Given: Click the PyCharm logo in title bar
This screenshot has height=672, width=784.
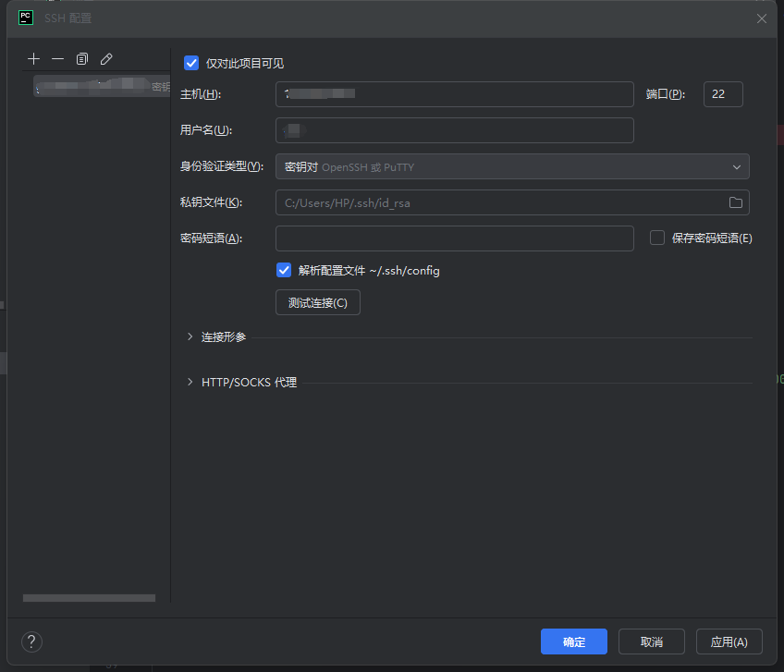Looking at the screenshot, I should 26,18.
